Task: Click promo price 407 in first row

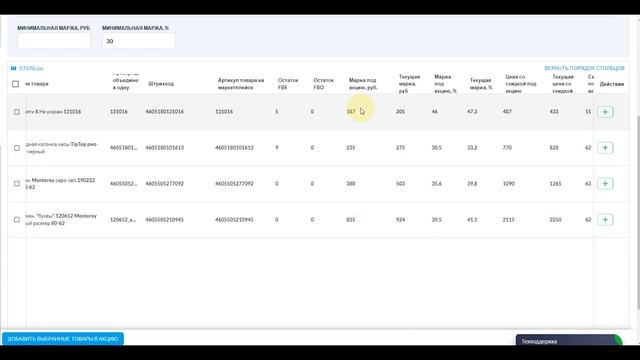Action: pos(507,112)
